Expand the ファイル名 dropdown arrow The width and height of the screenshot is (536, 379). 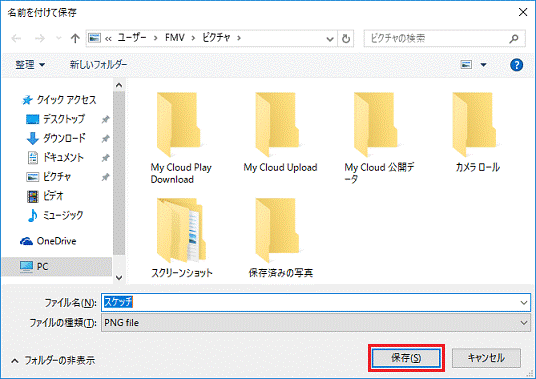pyautogui.click(x=524, y=302)
